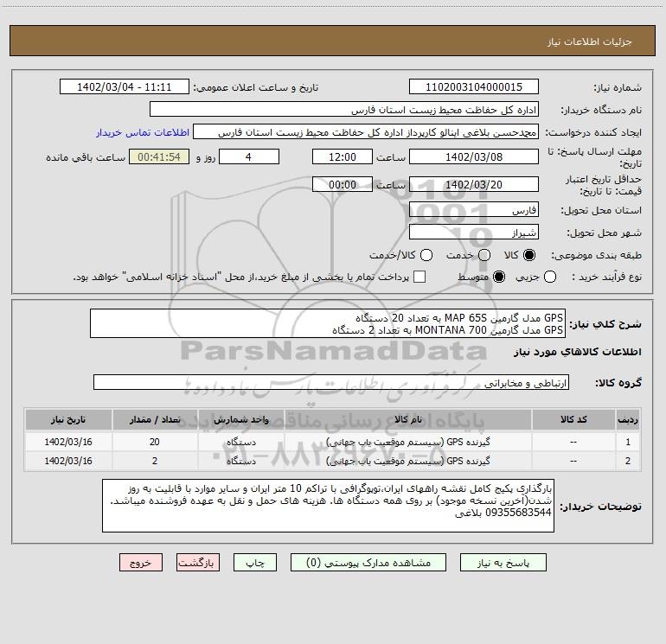The width and height of the screenshot is (666, 644).
Task: Click row 1 item name 'گیرنده GPS'
Action: tap(407, 442)
